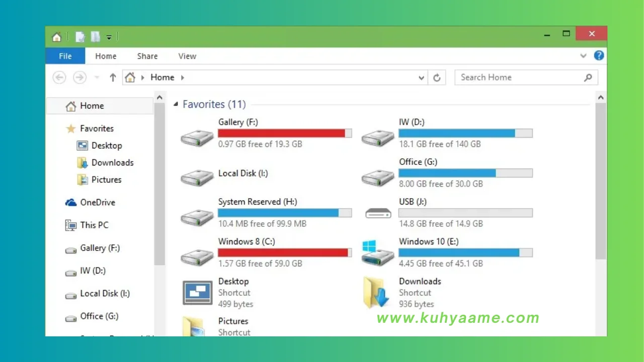Click the red Gallery (F:) capacity bar
Screen dimensions: 644x362
click(285, 133)
